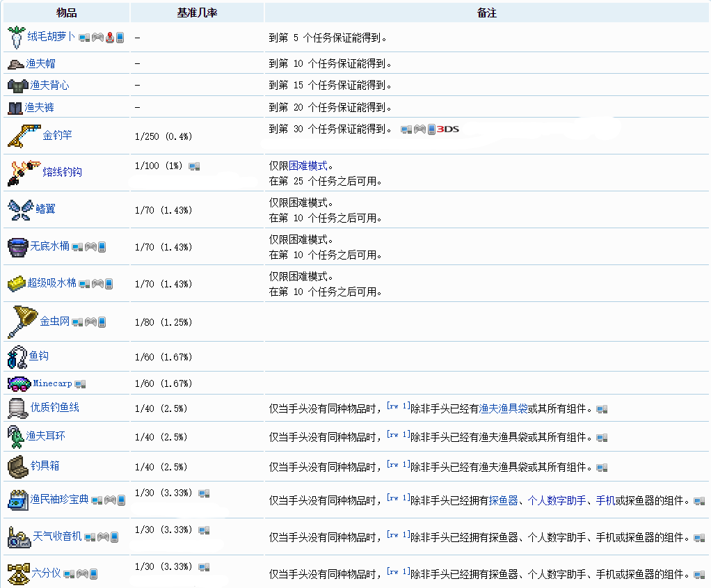This screenshot has width=711, height=588.
Task: Click the 鳍翼 fin wings icon
Action: coord(20,210)
